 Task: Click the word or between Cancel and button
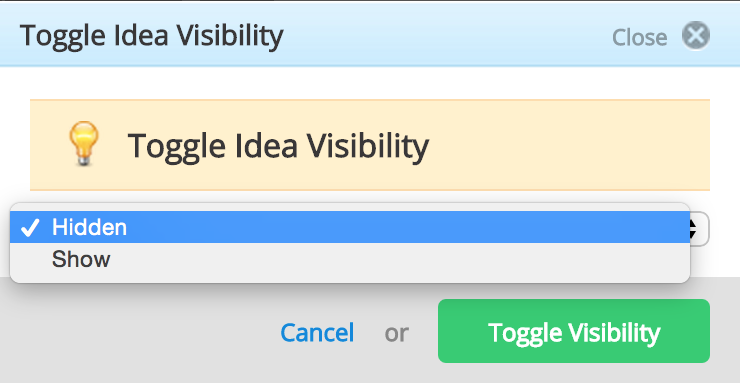tap(396, 333)
